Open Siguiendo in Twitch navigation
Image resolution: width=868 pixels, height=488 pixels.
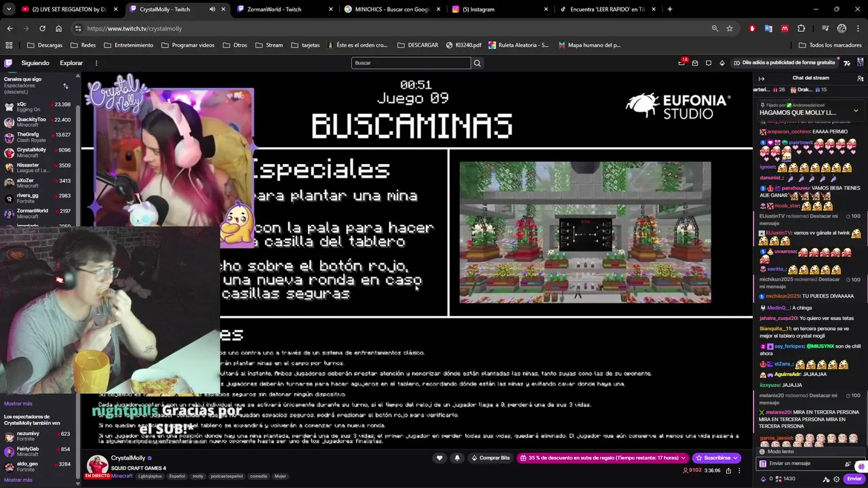click(x=35, y=63)
